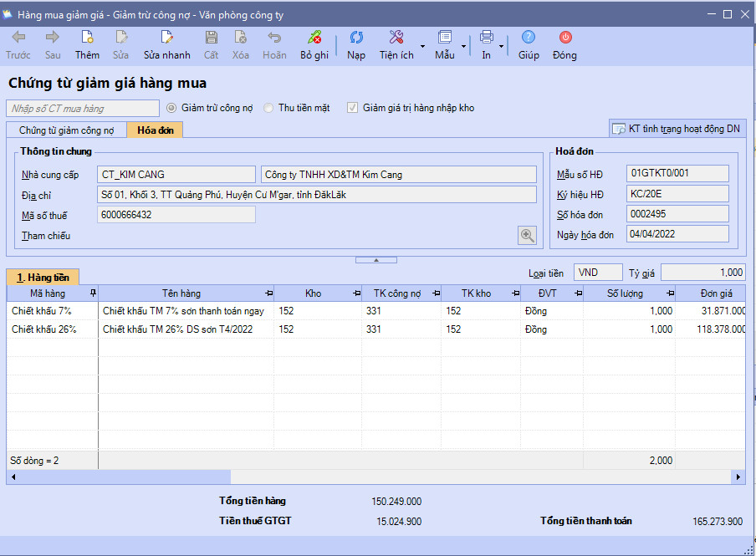The height and width of the screenshot is (556, 756).
Task: Click the Địa chỉ address field
Action: coord(317,195)
